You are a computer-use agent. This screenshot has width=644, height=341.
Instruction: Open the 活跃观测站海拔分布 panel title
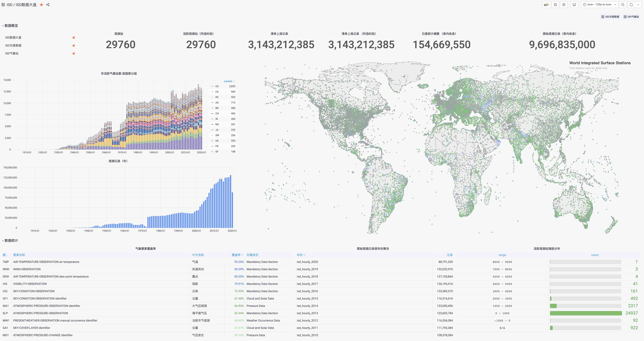(x=547, y=249)
